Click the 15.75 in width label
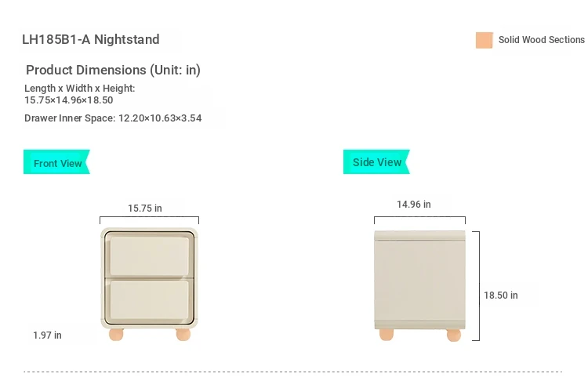The height and width of the screenshot is (388, 588). coord(145,208)
